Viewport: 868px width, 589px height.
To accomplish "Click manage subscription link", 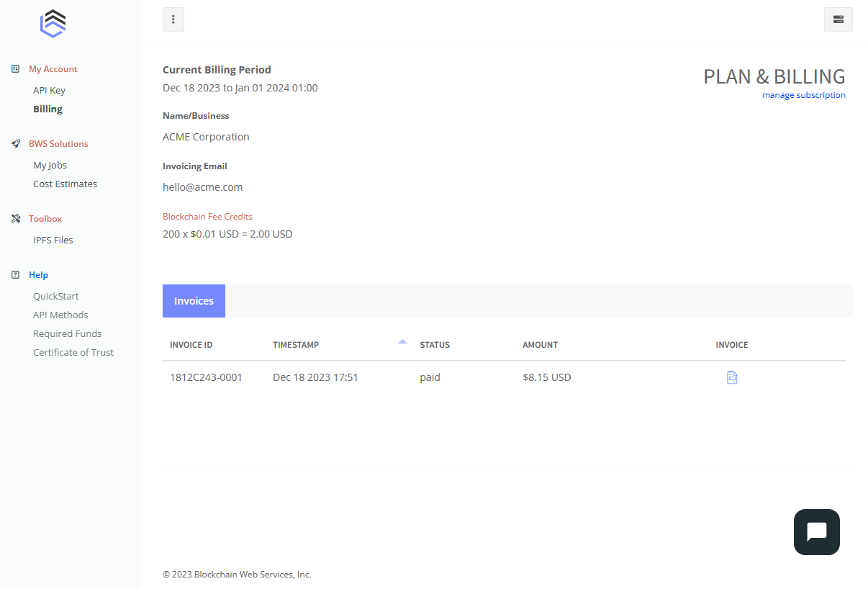I will click(803, 95).
